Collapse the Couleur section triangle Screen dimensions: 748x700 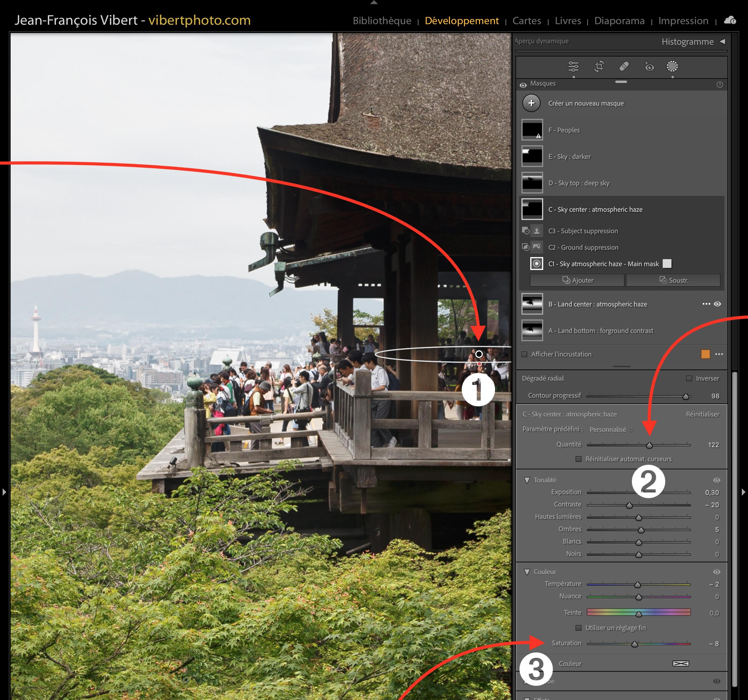[527, 572]
